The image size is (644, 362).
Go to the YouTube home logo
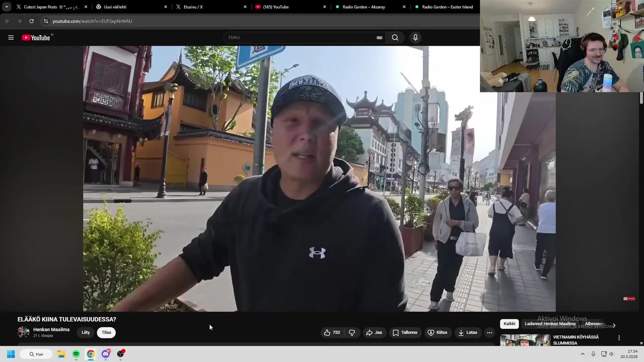tap(36, 38)
